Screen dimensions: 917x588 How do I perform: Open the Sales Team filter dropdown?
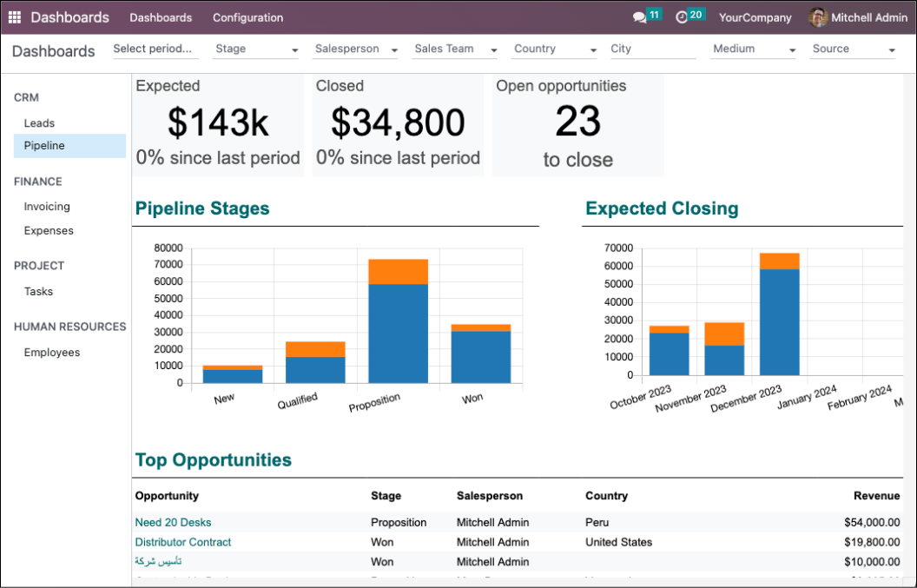[455, 50]
